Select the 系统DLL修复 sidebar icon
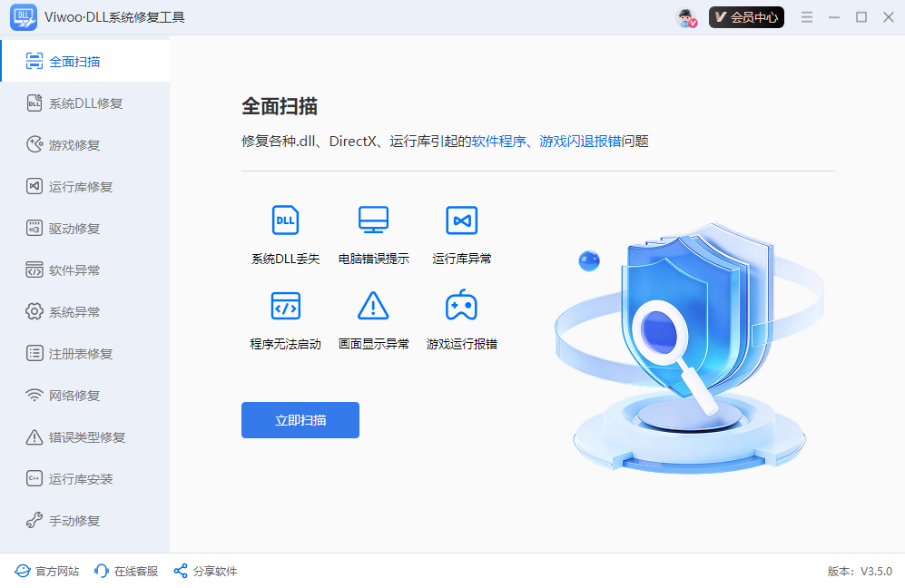The height and width of the screenshot is (588, 905). 33,103
